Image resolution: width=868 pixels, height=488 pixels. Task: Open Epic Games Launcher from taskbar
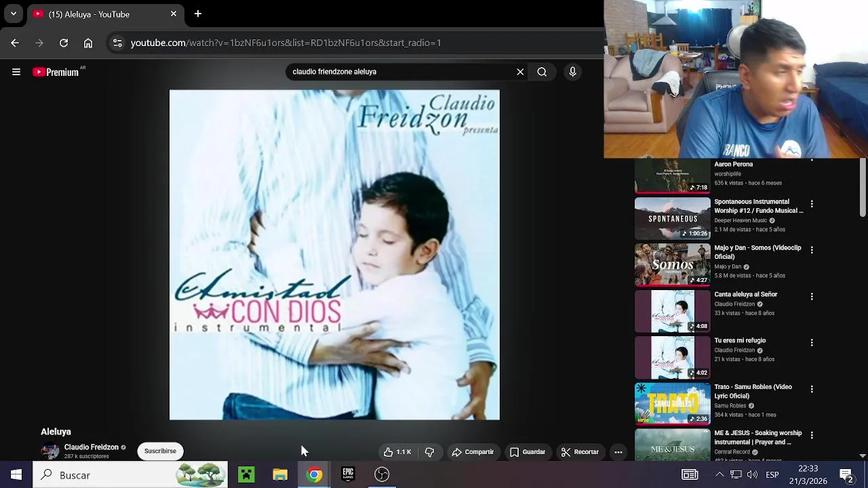348,475
